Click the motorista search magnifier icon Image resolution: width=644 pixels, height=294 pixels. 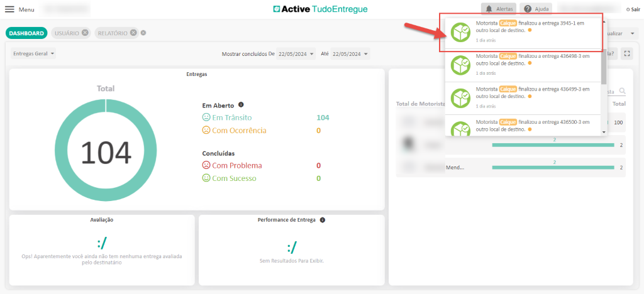(622, 91)
